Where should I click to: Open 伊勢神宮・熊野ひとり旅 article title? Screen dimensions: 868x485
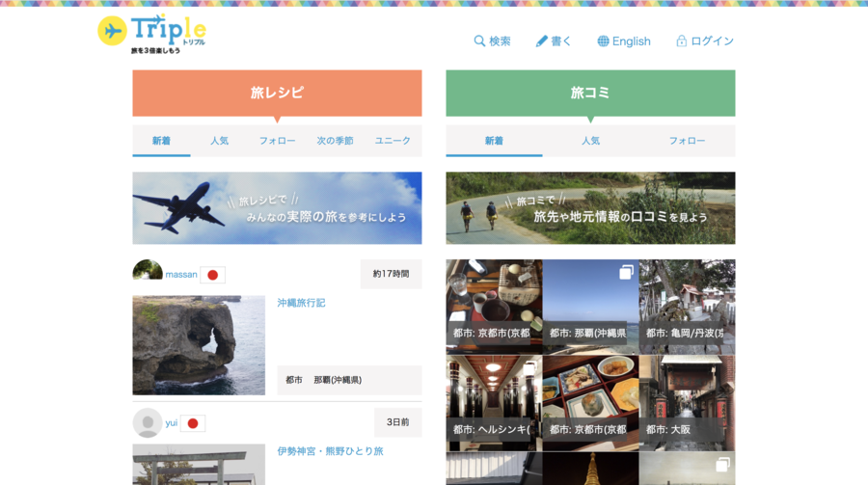330,451
